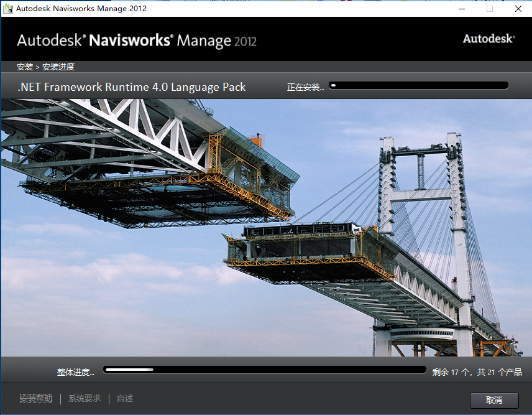This screenshot has height=415, width=532.
Task: Click the Autodesk logo in the header
Action: tap(488, 39)
